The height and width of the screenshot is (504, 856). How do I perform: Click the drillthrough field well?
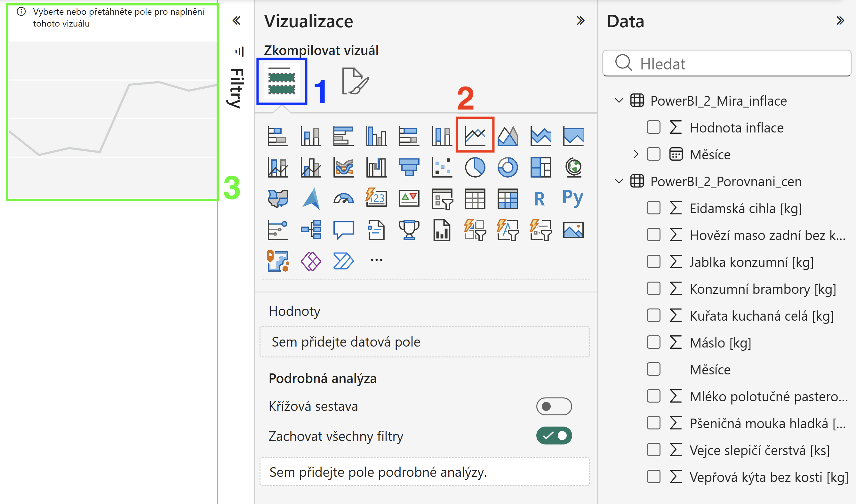coord(425,472)
